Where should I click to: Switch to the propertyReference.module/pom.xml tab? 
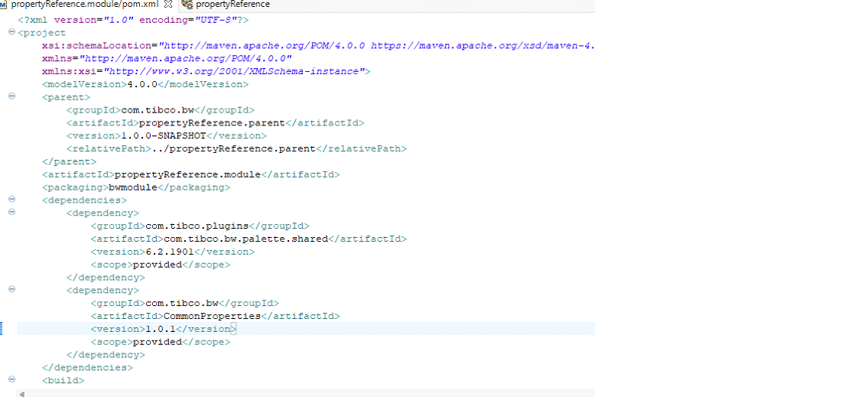84,5
